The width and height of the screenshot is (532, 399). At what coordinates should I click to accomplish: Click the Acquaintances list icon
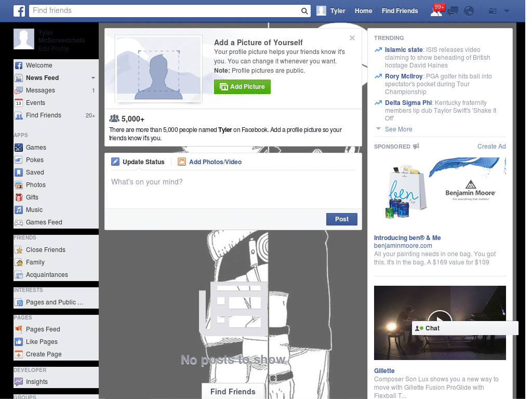tap(19, 275)
